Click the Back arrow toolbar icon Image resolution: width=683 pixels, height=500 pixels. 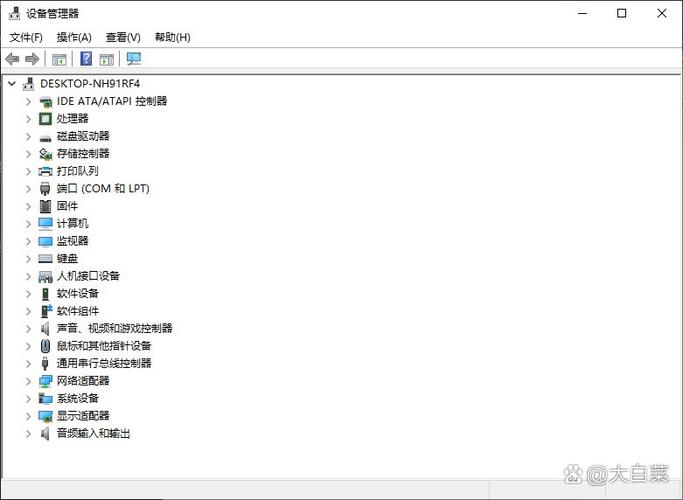(12, 59)
